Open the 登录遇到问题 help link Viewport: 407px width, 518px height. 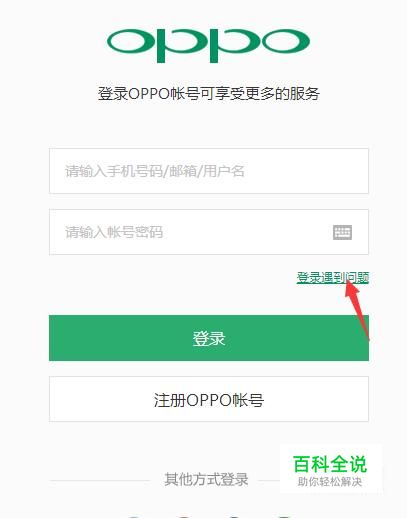pyautogui.click(x=333, y=277)
